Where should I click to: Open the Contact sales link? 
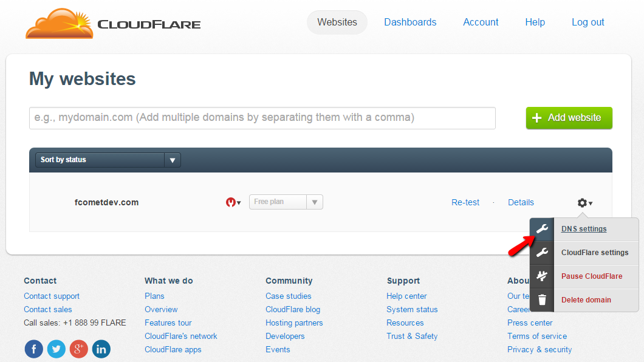47,310
